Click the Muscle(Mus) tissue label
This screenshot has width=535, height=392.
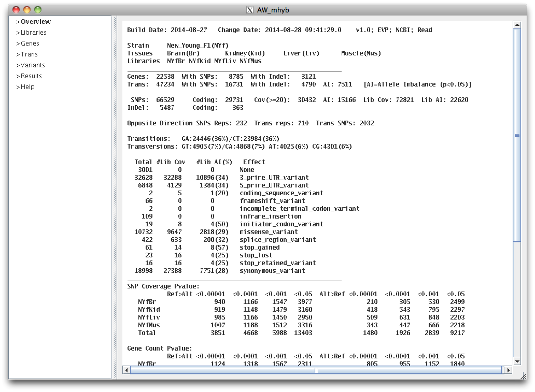(361, 53)
